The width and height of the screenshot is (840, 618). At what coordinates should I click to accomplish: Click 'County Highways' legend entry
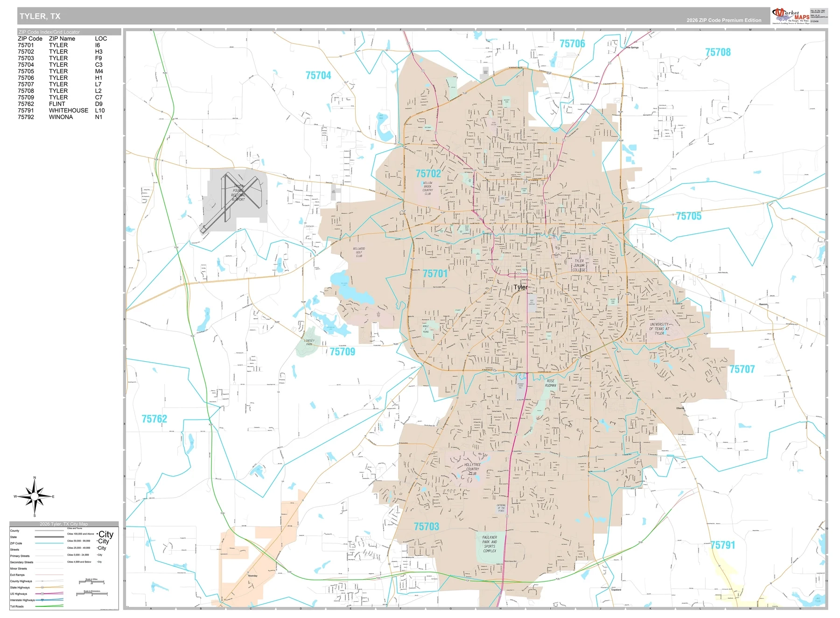(x=21, y=582)
